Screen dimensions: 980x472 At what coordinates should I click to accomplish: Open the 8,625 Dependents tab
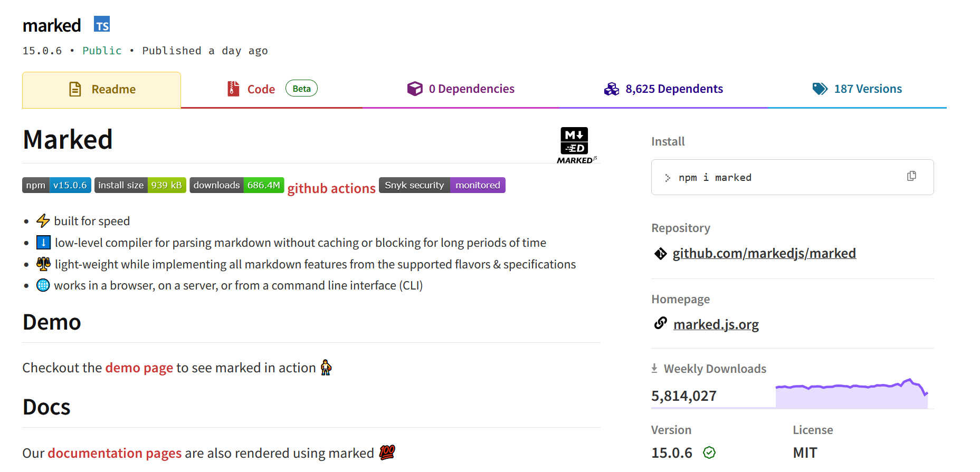pyautogui.click(x=674, y=89)
